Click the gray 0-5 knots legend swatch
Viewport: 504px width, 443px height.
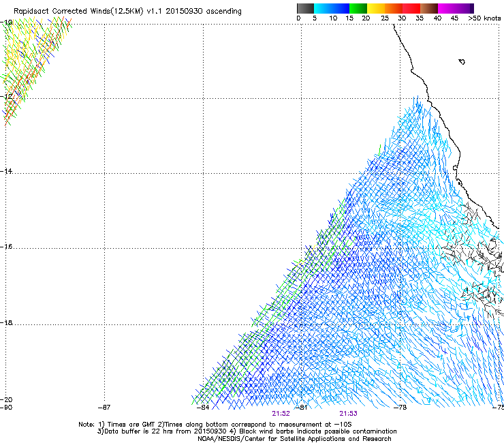tap(305, 8)
